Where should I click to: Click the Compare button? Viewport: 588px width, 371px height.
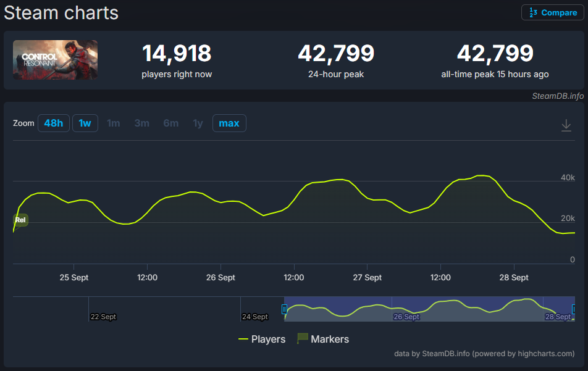552,13
